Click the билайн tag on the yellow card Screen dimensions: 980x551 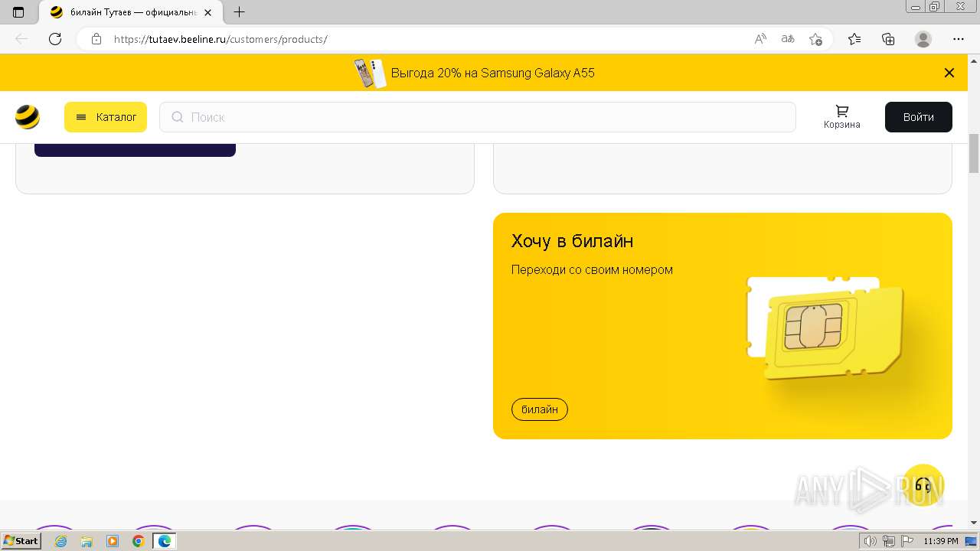click(x=540, y=409)
